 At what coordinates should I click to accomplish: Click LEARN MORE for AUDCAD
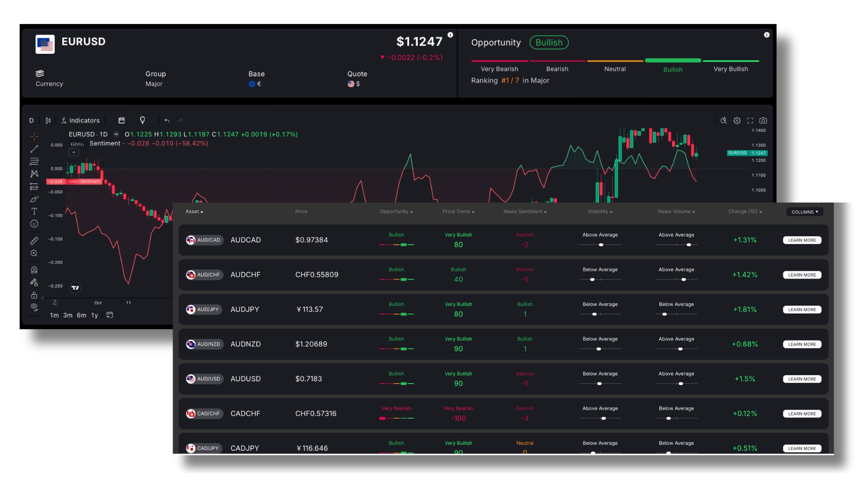click(x=802, y=240)
